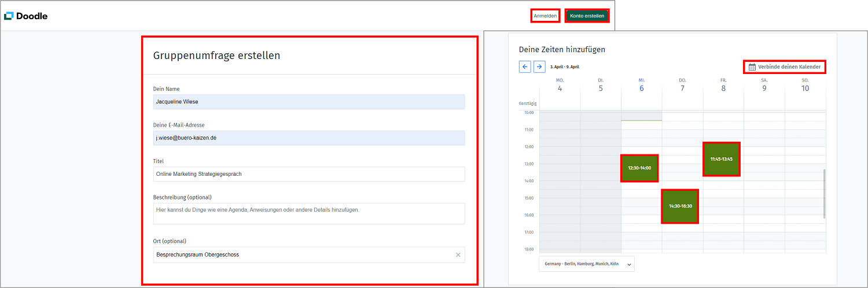Go to next week with right arrow
The height and width of the screenshot is (288, 868).
(x=539, y=67)
